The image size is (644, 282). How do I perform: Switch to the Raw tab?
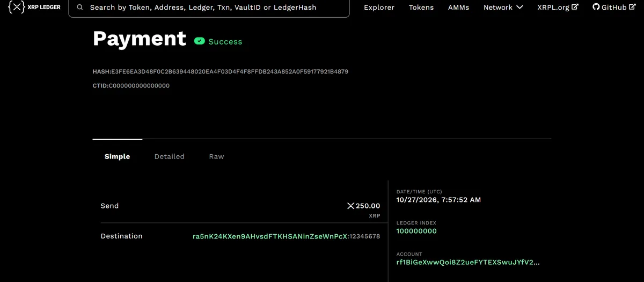coord(216,156)
